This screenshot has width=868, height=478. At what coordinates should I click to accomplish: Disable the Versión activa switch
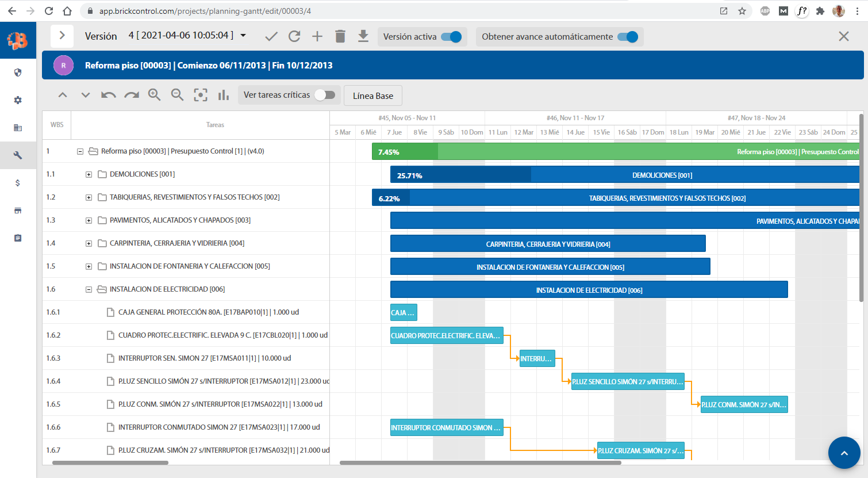(x=449, y=36)
